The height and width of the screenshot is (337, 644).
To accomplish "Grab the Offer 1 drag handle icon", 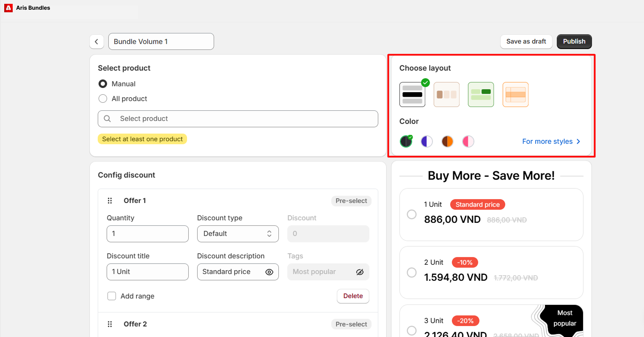I will tap(110, 201).
